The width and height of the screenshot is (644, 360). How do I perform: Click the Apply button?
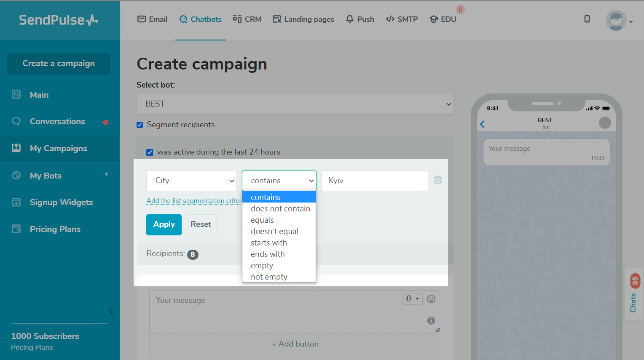tap(164, 225)
